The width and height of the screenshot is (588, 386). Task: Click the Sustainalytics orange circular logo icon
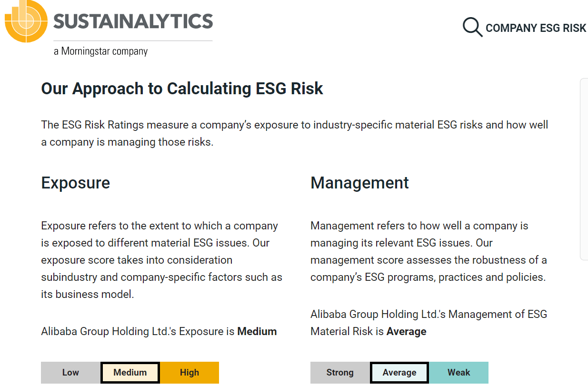(26, 21)
